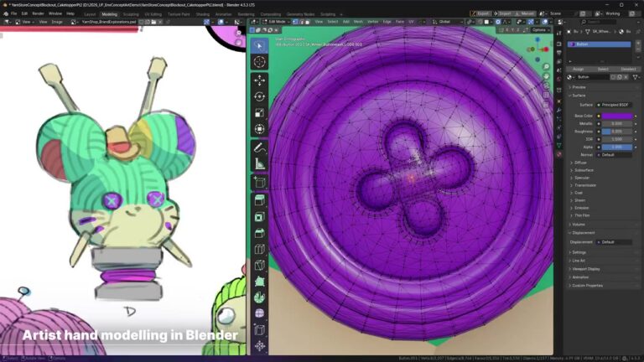
Task: Click the Import button in top bar
Action: [502, 13]
